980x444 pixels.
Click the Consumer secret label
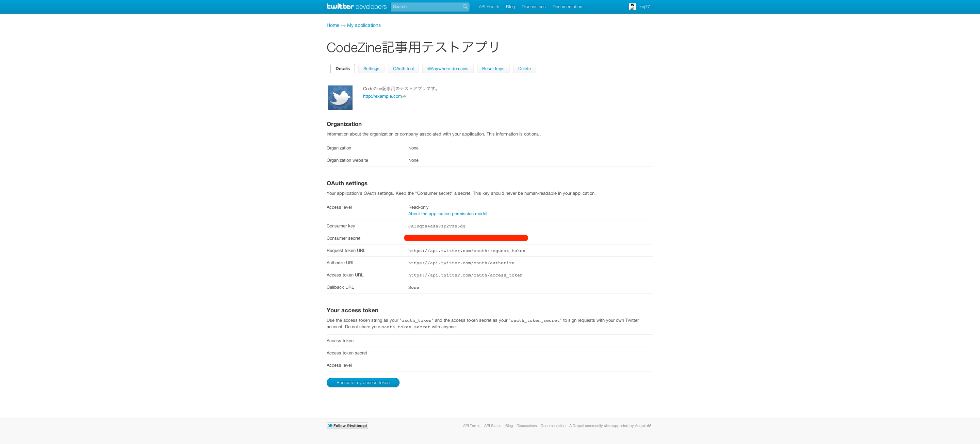[343, 238]
